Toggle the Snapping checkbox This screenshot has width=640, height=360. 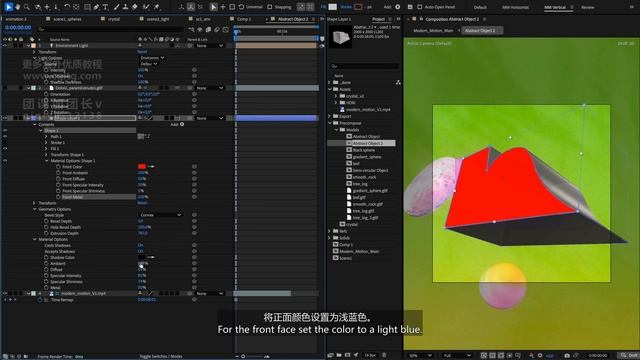click(x=269, y=7)
